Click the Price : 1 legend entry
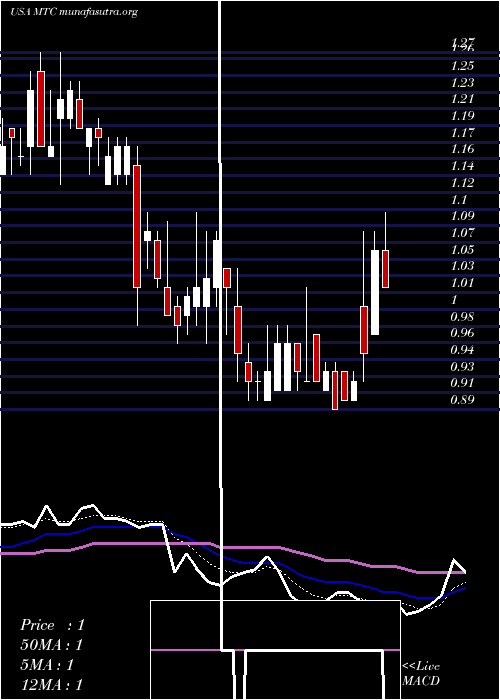 [x=52, y=625]
